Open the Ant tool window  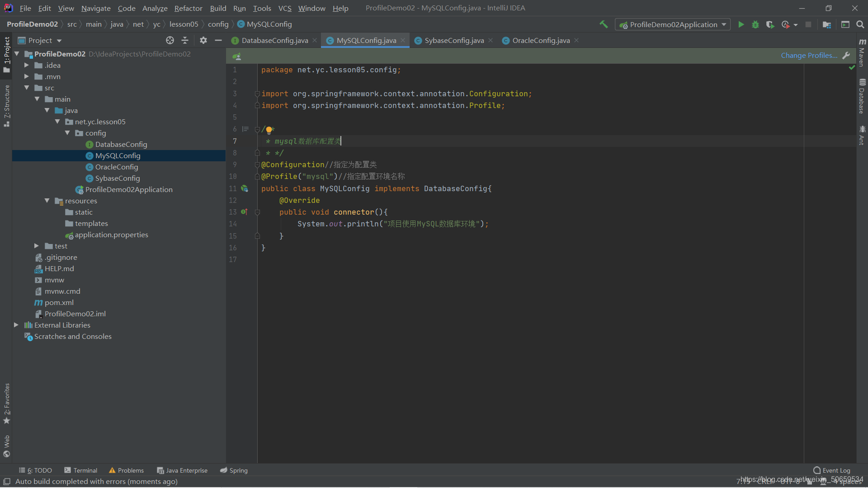(x=862, y=135)
